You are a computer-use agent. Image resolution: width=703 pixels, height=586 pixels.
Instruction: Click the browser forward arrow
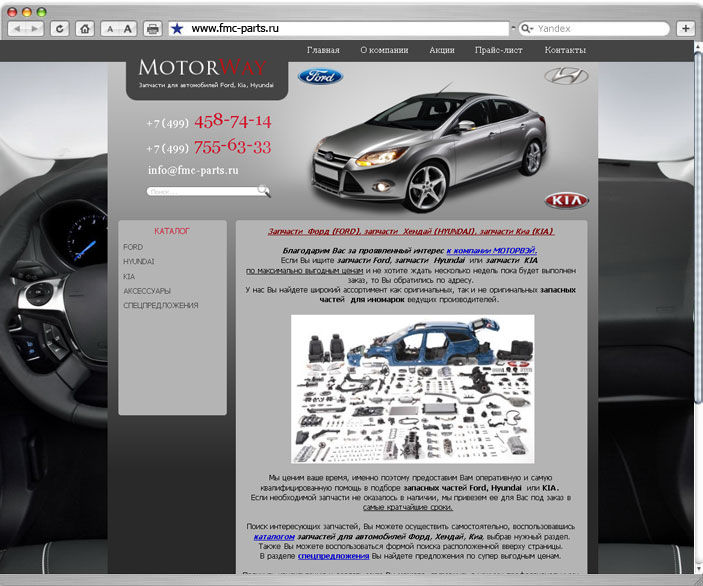35,29
